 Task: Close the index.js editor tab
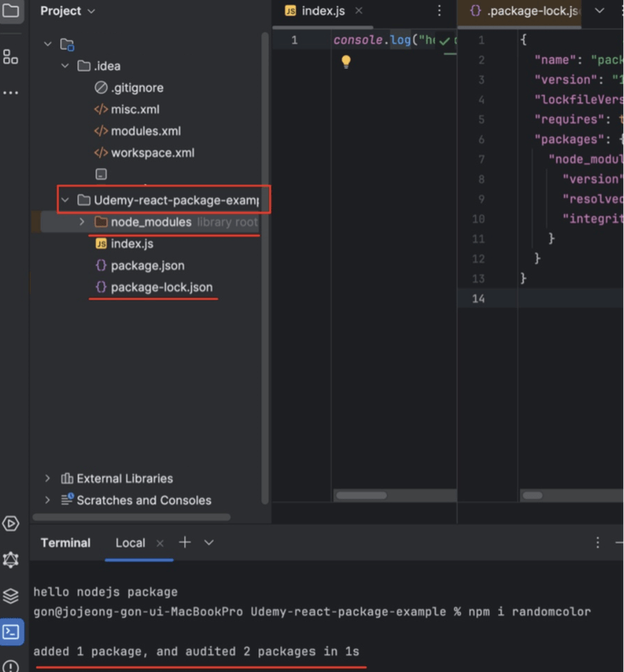358,11
